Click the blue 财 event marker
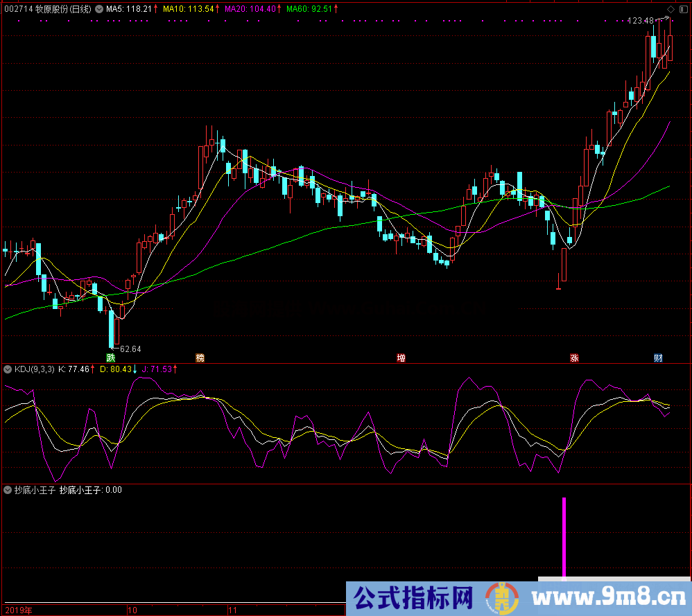This screenshot has height=616, width=692. 658,358
